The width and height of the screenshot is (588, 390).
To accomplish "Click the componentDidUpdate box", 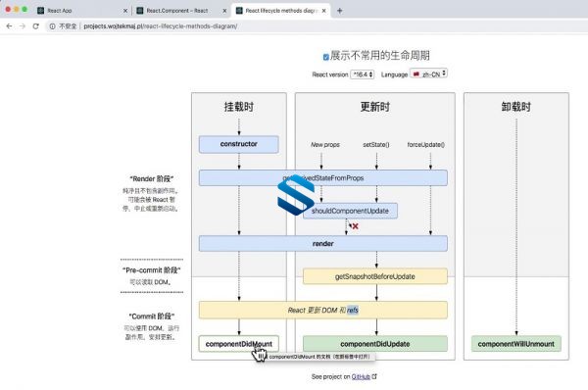I will [375, 344].
